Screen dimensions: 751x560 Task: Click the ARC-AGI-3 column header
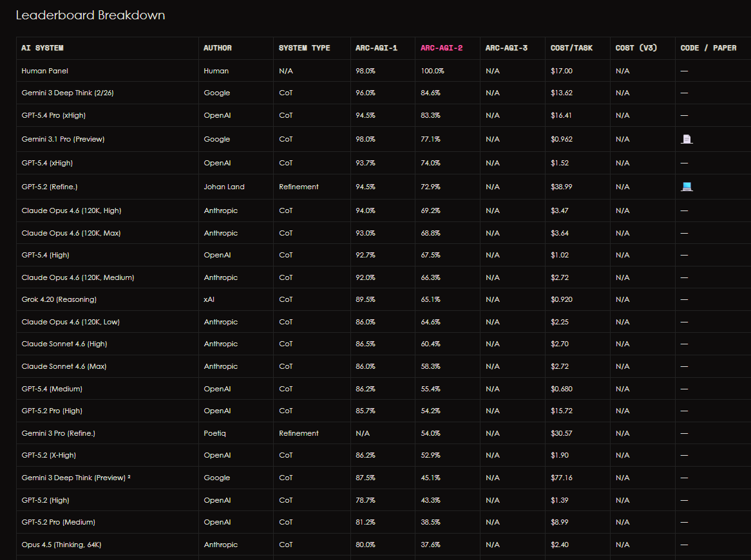(506, 48)
